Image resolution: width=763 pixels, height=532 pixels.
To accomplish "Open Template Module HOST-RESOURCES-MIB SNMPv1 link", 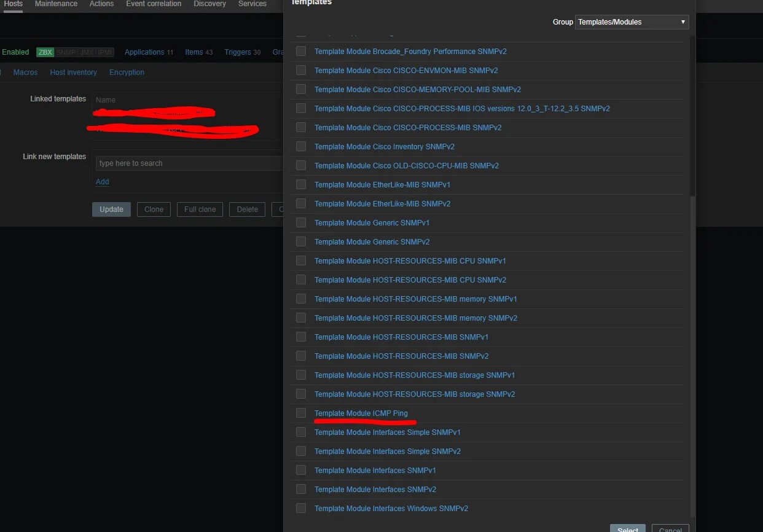I will click(401, 337).
